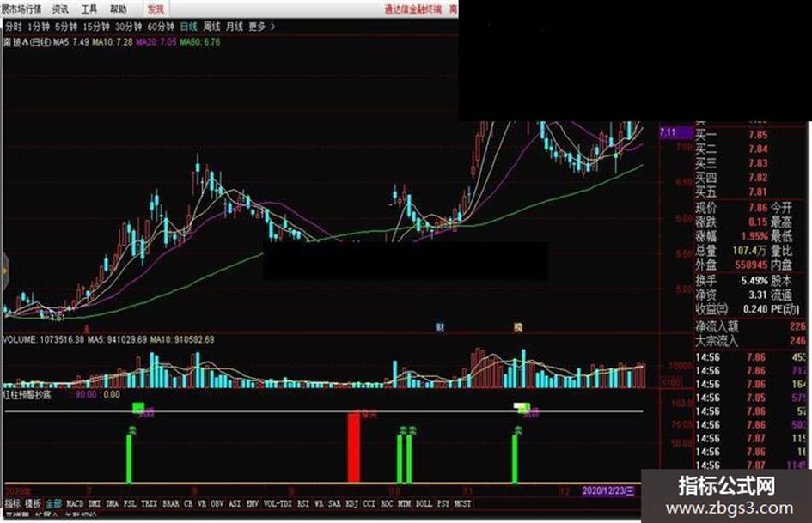
Task: Switch the indicator to KDJ
Action: click(352, 503)
